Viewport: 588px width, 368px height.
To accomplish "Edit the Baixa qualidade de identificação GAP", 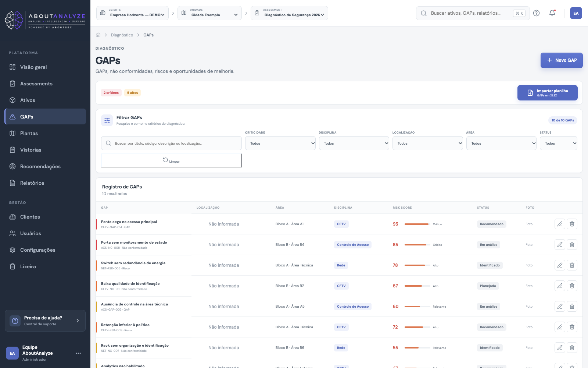I will pos(560,286).
